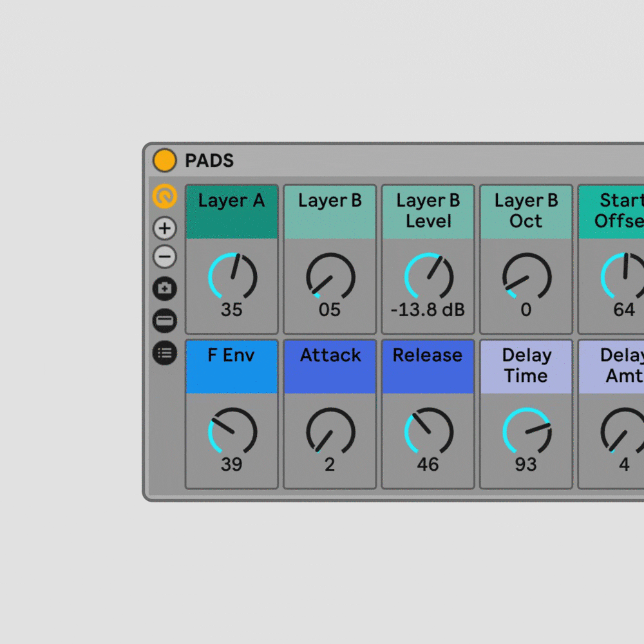Select the Layer A label header

pos(232,212)
